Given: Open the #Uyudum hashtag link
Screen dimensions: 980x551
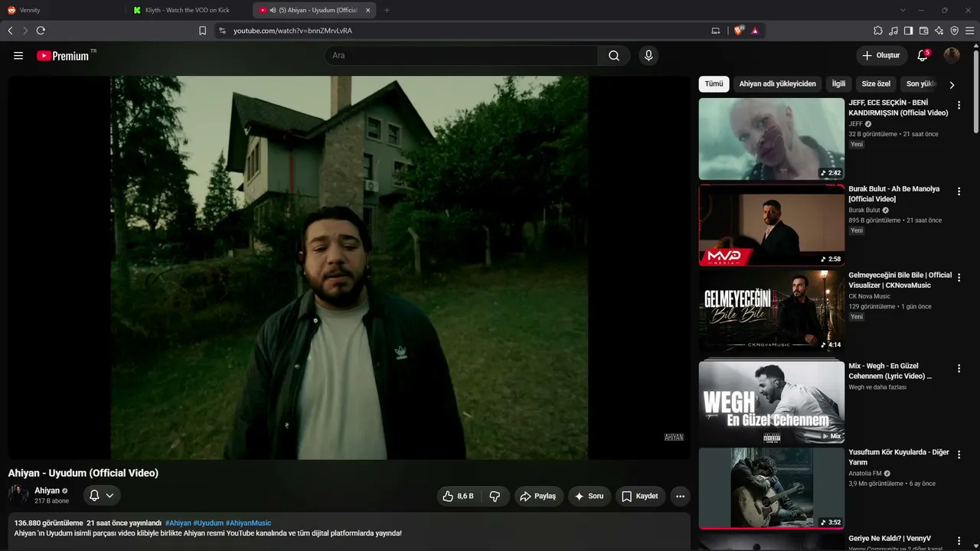Looking at the screenshot, I should 208,523.
